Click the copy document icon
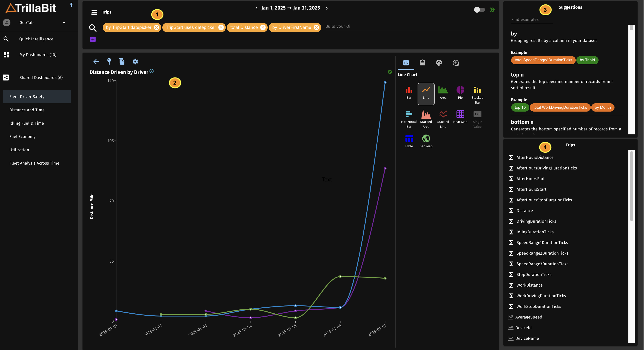This screenshot has width=644, height=350. tap(122, 61)
